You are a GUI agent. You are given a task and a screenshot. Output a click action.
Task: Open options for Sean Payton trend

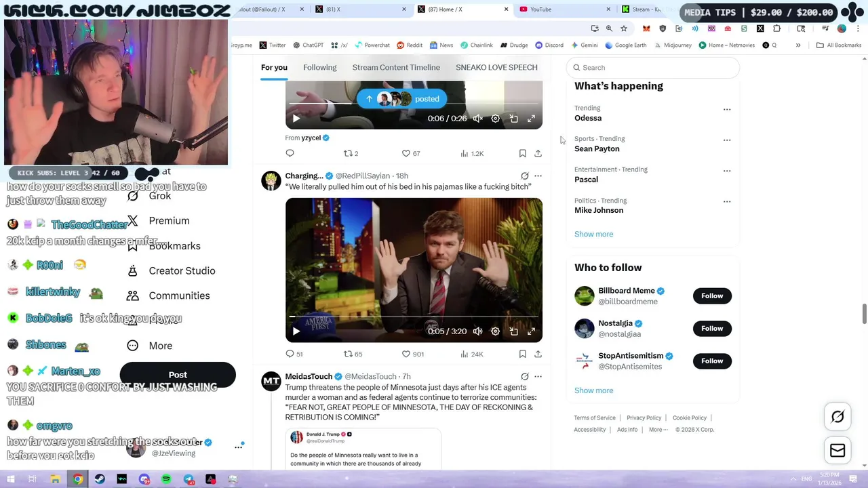coord(727,140)
